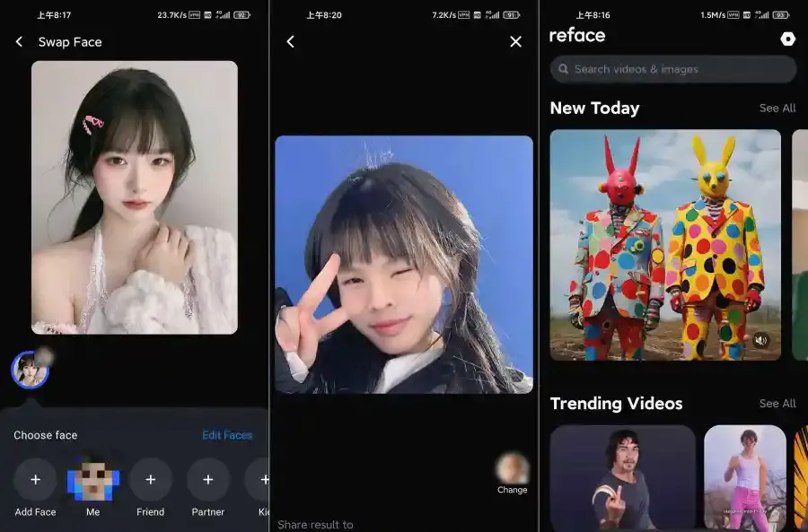This screenshot has width=808, height=532.
Task: Click the Search videos & images field
Action: tap(673, 69)
